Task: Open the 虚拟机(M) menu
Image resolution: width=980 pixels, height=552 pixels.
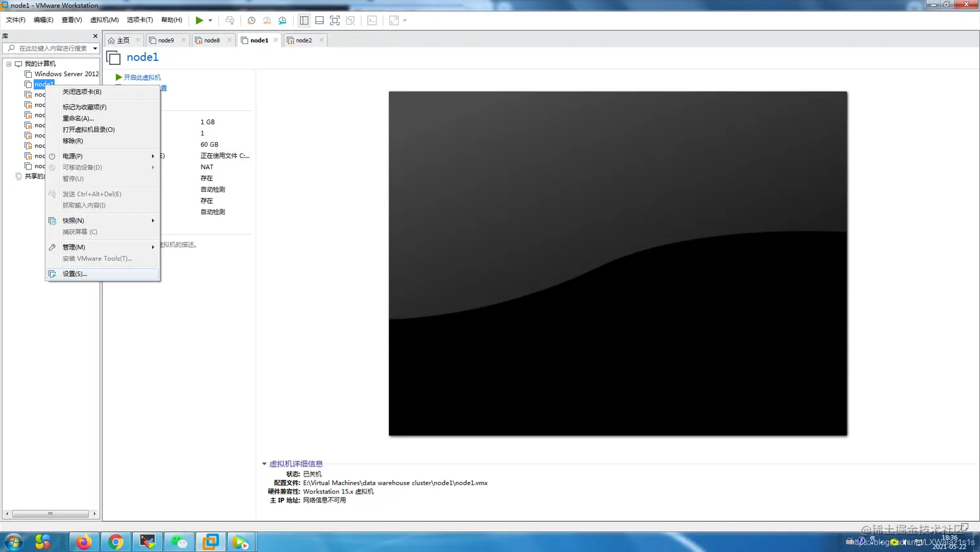Action: 104,20
